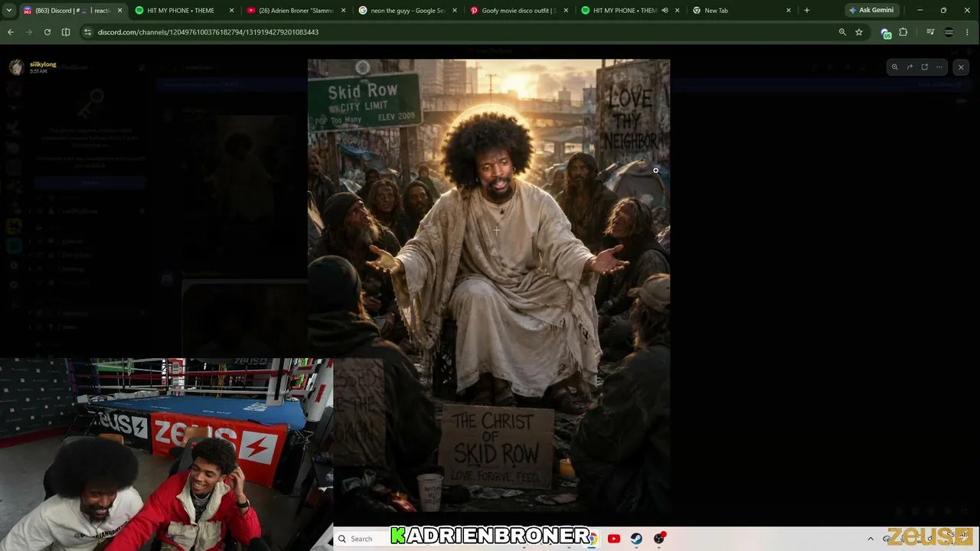Image resolution: width=980 pixels, height=551 pixels.
Task: Open the Adrien Broner YouTube tab
Action: 297,11
